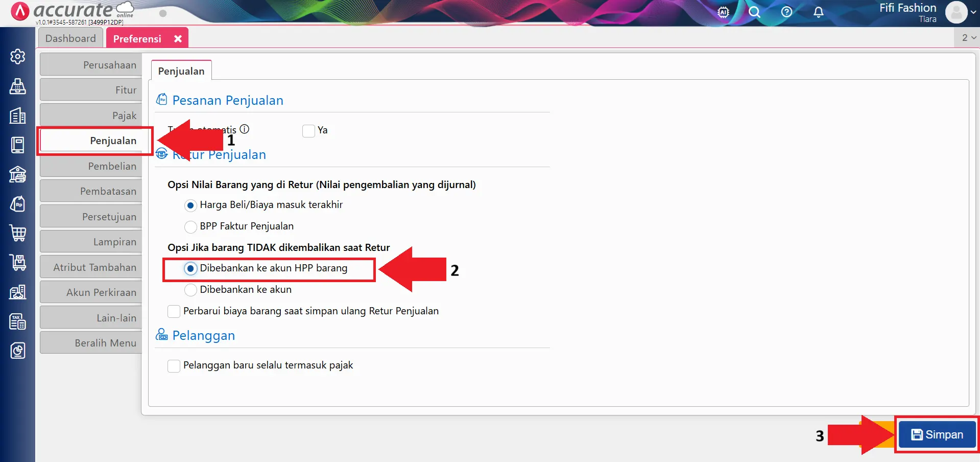
Task: Click the bank building sidebar icon
Action: (18, 174)
